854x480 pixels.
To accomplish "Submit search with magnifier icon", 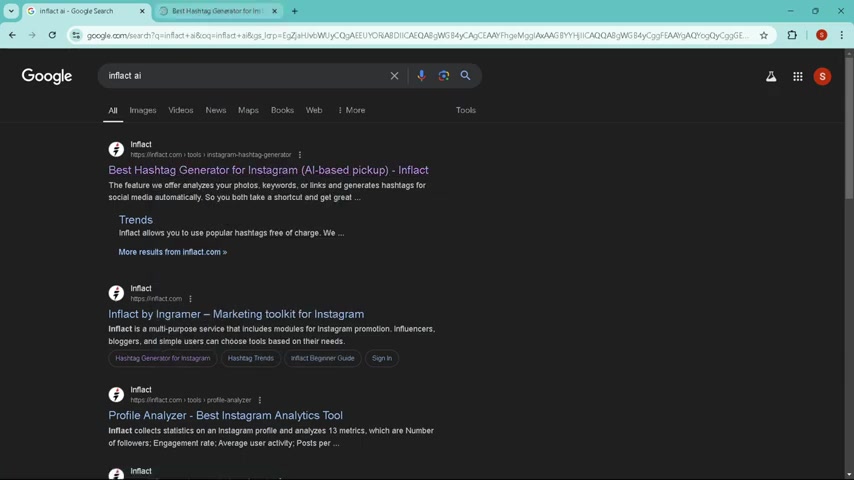I will point(465,76).
